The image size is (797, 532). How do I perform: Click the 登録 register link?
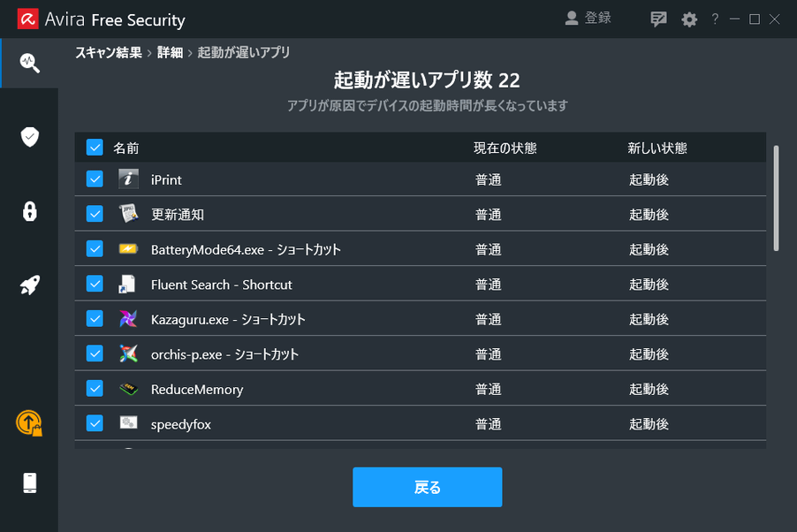(597, 19)
